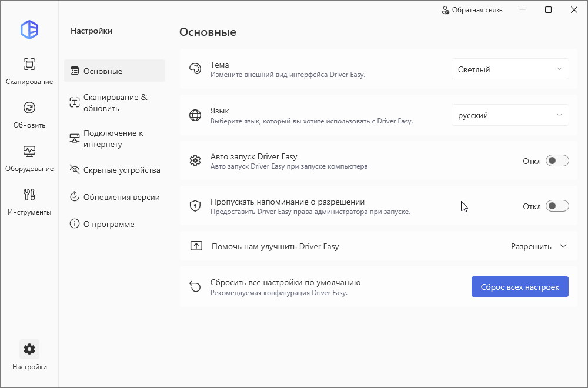This screenshot has height=388, width=588.
Task: Click the Язык globe icon
Action: (195, 115)
